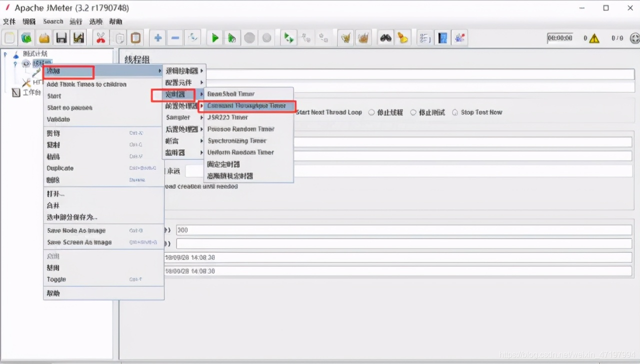Click the New test plan toolbar icon

point(9,37)
